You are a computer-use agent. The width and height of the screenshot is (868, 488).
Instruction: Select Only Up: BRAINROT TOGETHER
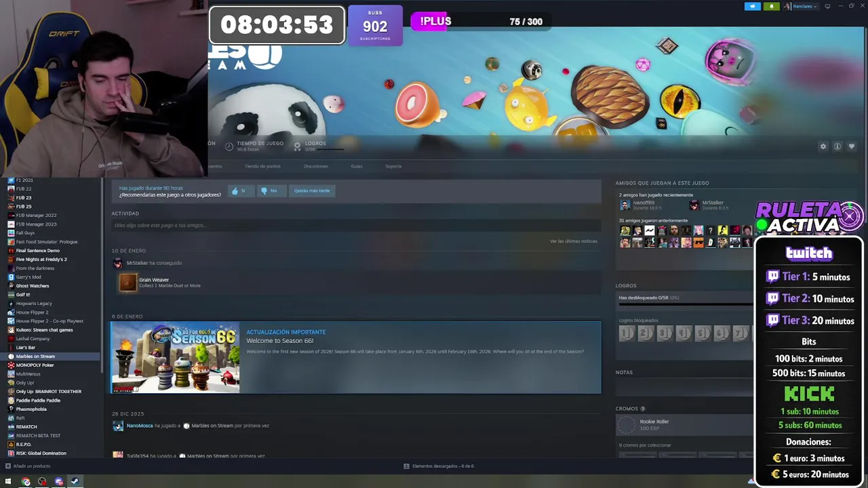coord(49,392)
